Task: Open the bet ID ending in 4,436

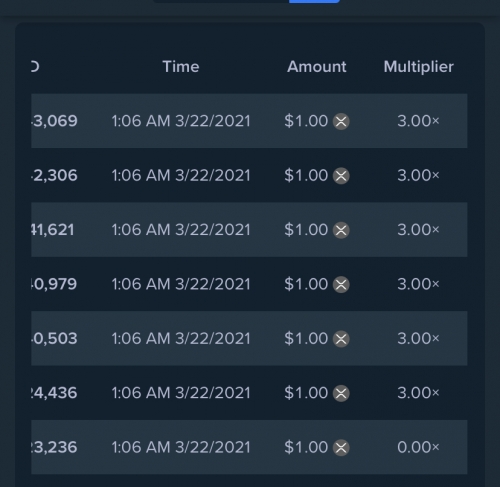Action: pos(54,393)
